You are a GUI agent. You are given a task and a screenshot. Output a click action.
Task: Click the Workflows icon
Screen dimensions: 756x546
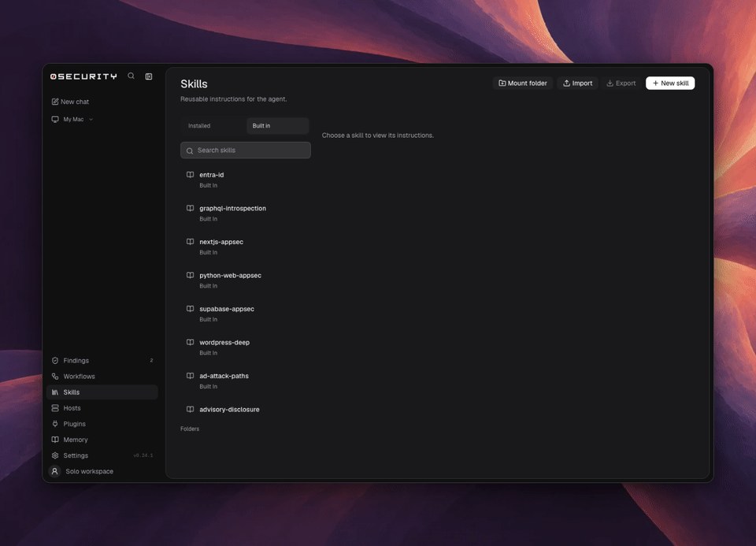tap(55, 377)
